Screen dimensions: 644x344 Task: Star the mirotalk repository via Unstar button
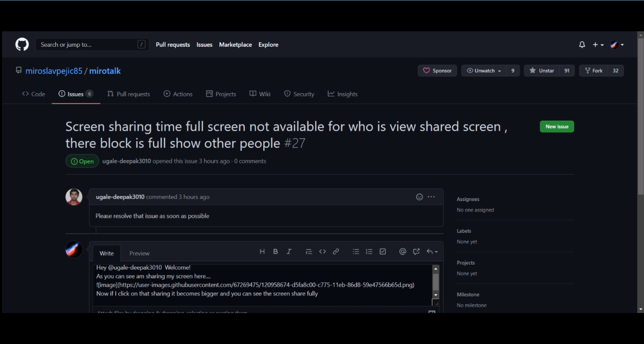tap(546, 70)
